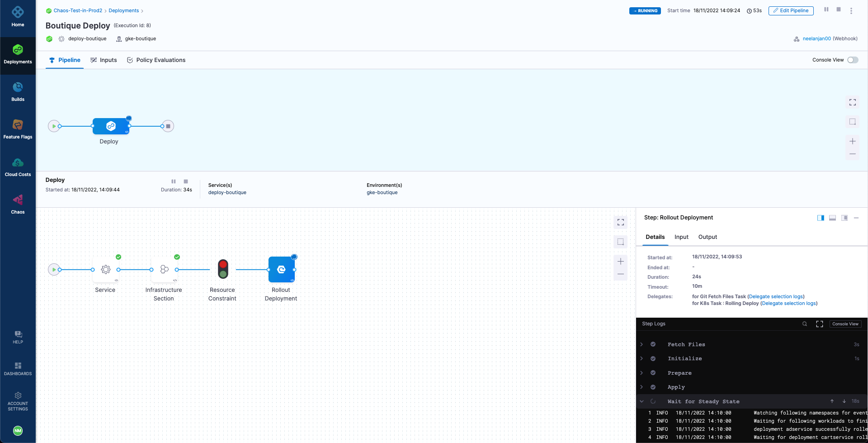
Task: Expand the Apply log section
Action: (x=642, y=387)
